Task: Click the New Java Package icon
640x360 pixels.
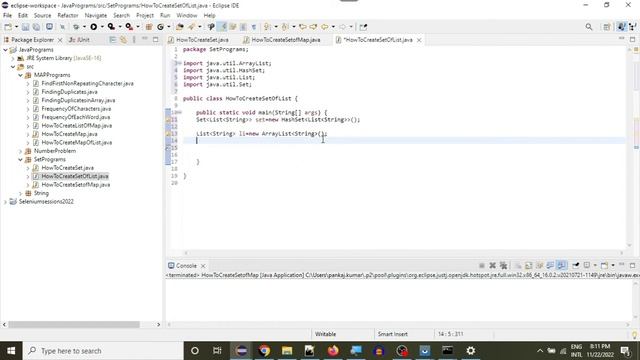Action: pos(149,27)
